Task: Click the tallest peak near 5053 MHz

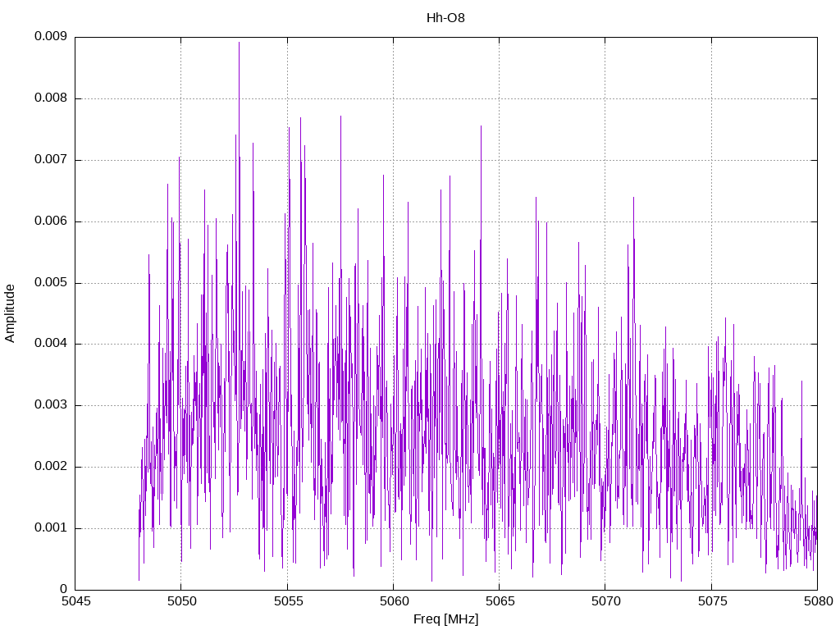Action: (239, 43)
